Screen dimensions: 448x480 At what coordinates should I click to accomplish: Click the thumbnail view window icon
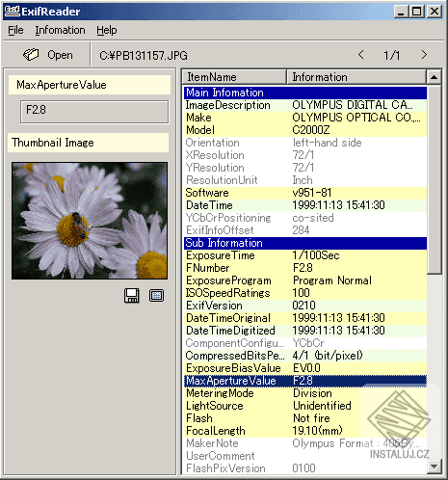(156, 295)
